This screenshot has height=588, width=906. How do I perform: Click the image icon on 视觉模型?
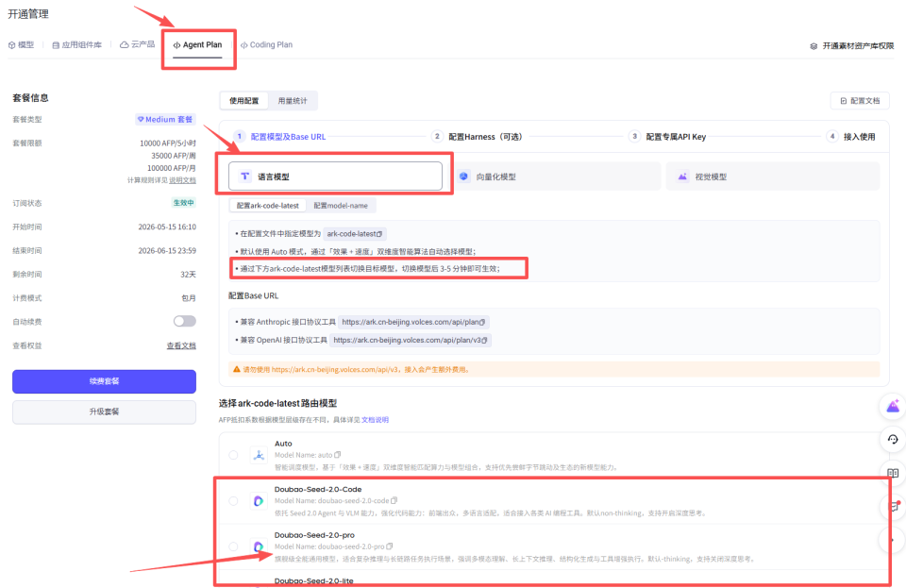(x=682, y=176)
